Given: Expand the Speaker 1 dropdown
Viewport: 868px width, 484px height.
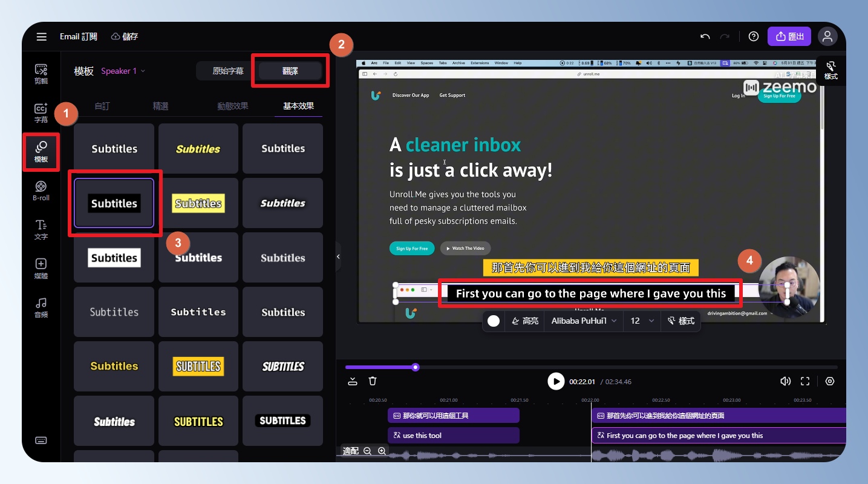Looking at the screenshot, I should tap(123, 71).
